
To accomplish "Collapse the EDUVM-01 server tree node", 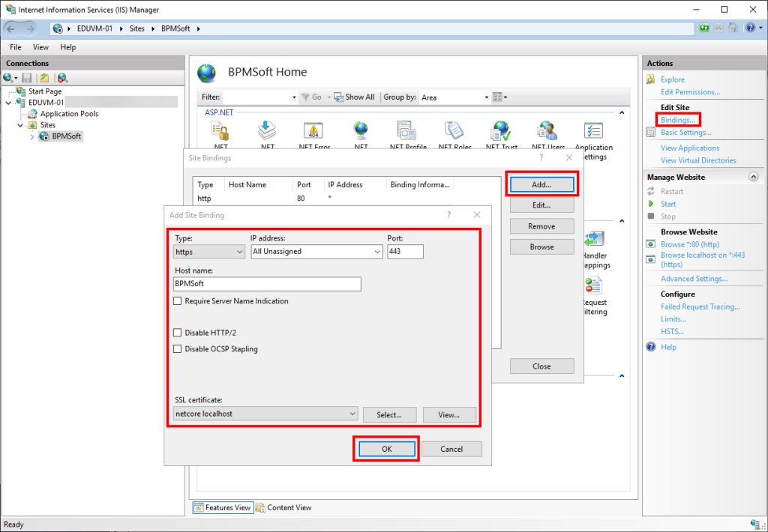I will [8, 103].
